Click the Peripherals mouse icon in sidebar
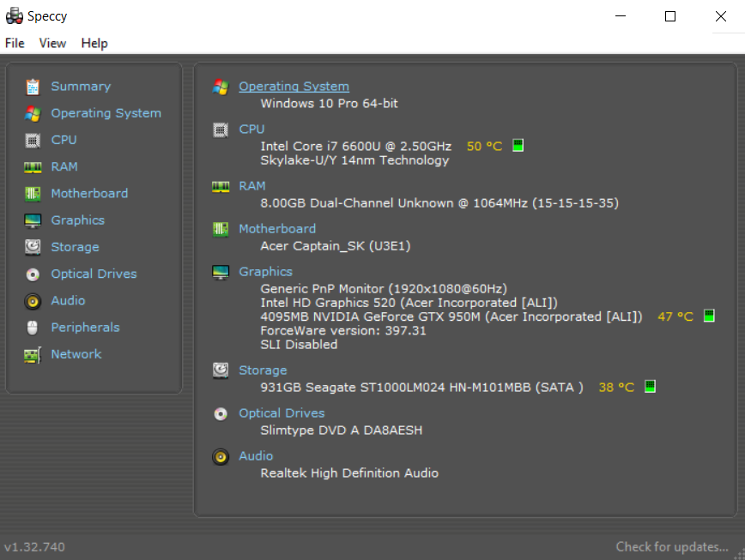 click(33, 328)
